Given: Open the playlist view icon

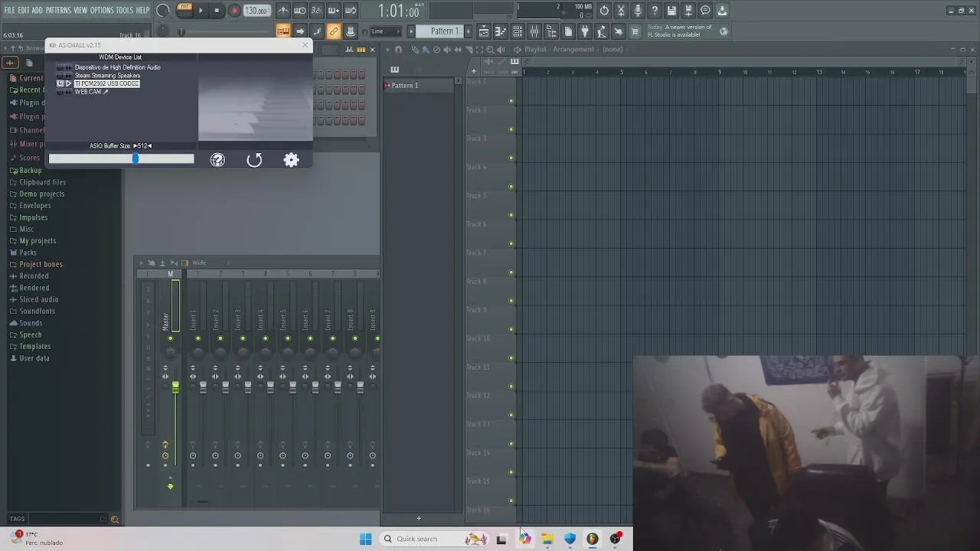Looking at the screenshot, I should coord(484,31).
